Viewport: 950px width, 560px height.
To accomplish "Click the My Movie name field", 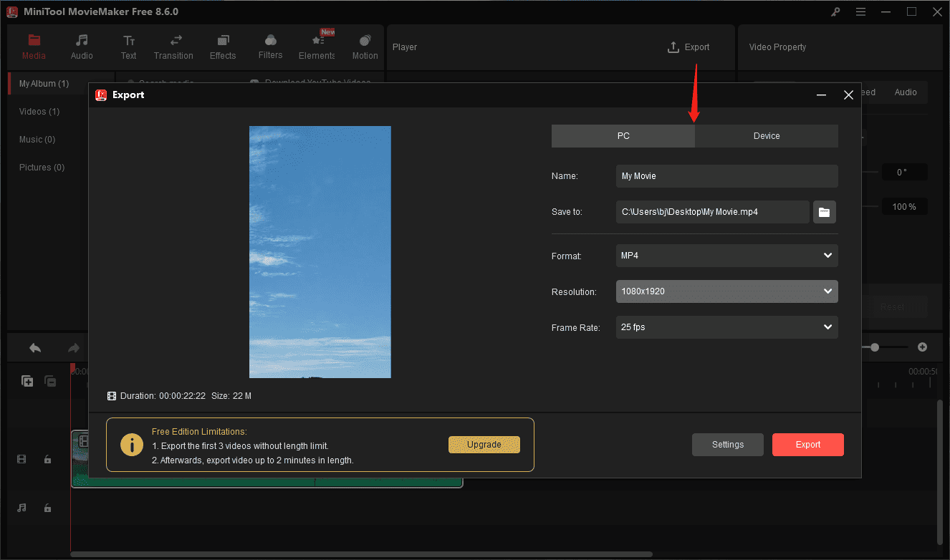I will pos(726,175).
